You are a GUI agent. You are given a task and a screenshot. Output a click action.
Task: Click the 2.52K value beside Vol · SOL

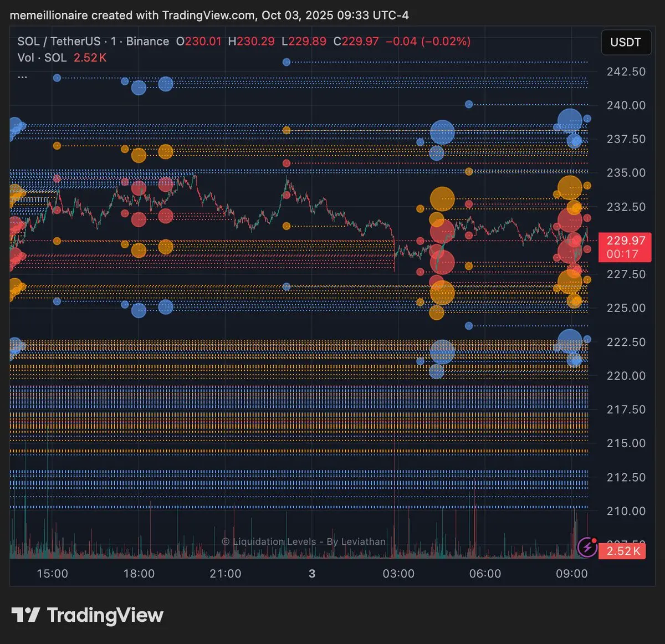(x=90, y=58)
